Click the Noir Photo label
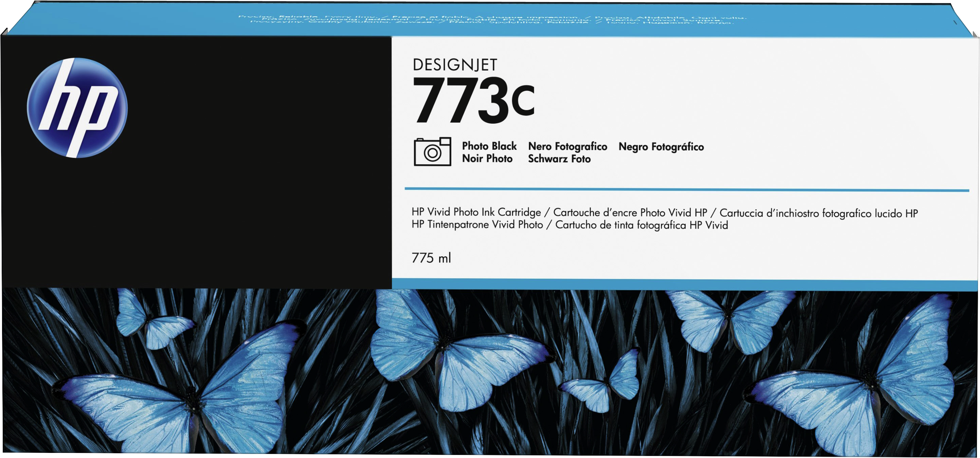 (x=487, y=158)
